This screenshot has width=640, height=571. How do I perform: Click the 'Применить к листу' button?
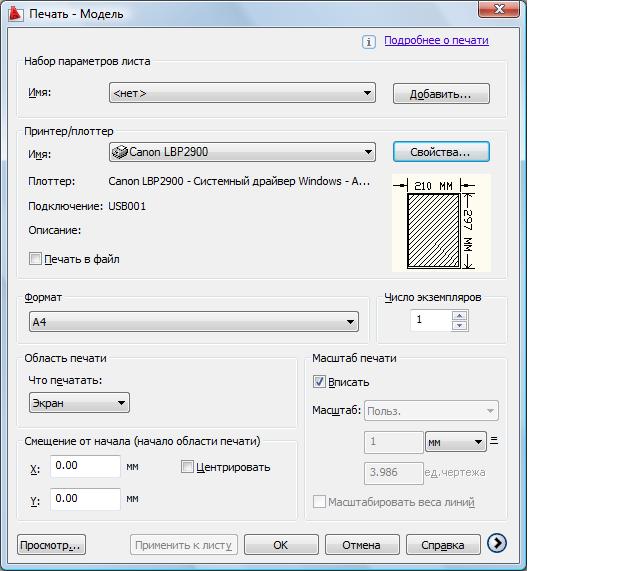click(x=184, y=545)
